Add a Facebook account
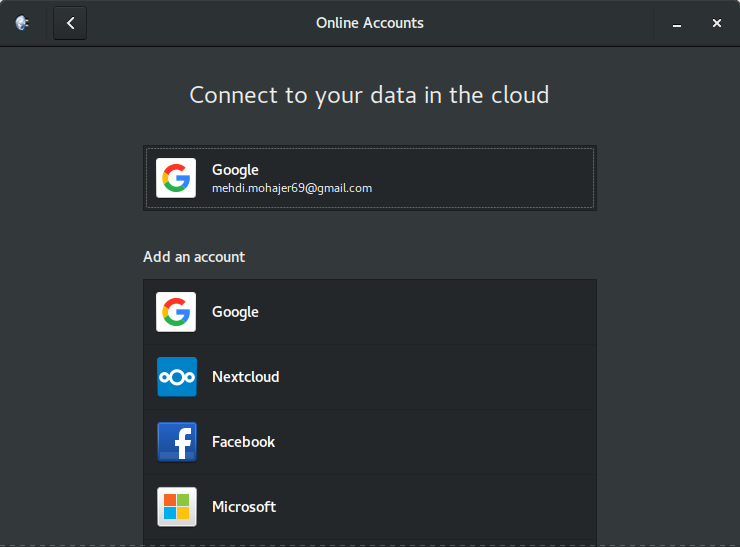The height and width of the screenshot is (547, 740). [370, 442]
